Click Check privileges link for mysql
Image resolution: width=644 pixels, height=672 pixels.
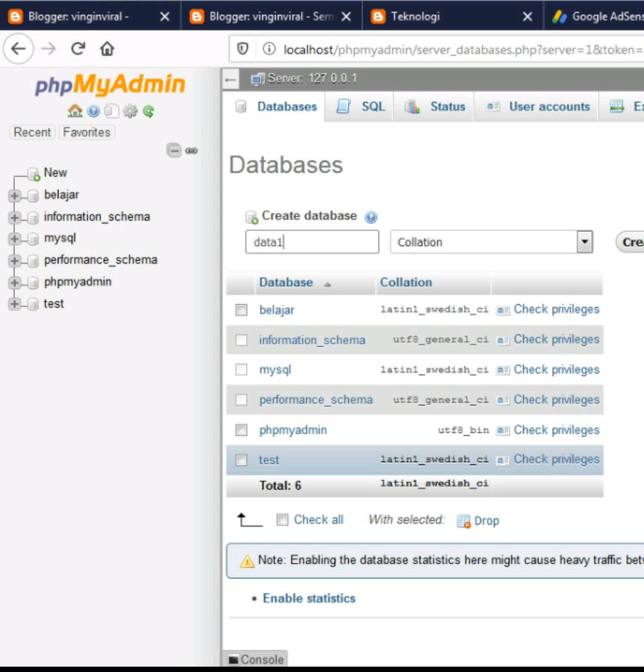point(556,370)
